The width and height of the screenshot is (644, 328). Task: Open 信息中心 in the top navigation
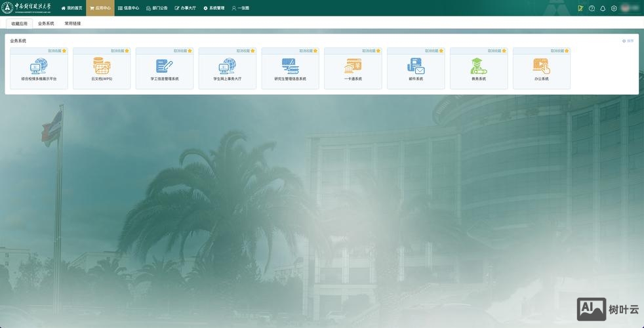[129, 8]
